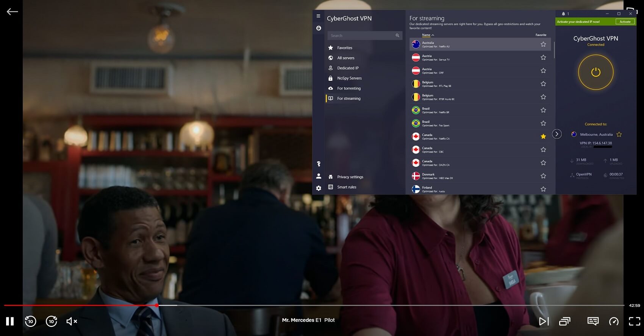Image resolution: width=644 pixels, height=336 pixels.
Task: Click the CyberGhost ghost logo icon
Action: coord(319,28)
